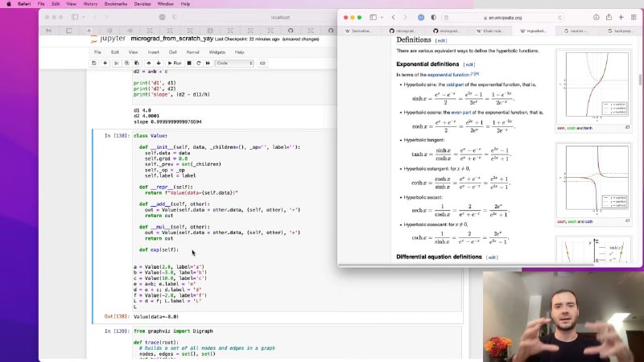Switch to the Google neuron tab
The width and height of the screenshot is (644, 362).
[576, 31]
